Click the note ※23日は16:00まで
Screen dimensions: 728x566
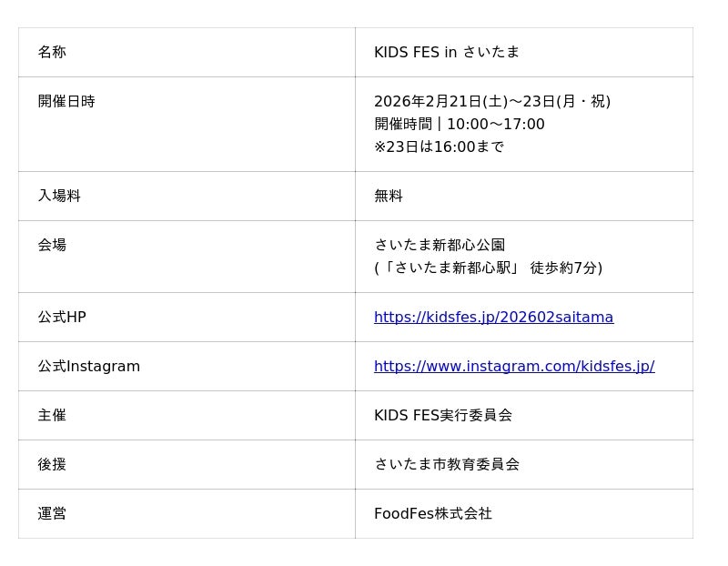click(x=439, y=147)
